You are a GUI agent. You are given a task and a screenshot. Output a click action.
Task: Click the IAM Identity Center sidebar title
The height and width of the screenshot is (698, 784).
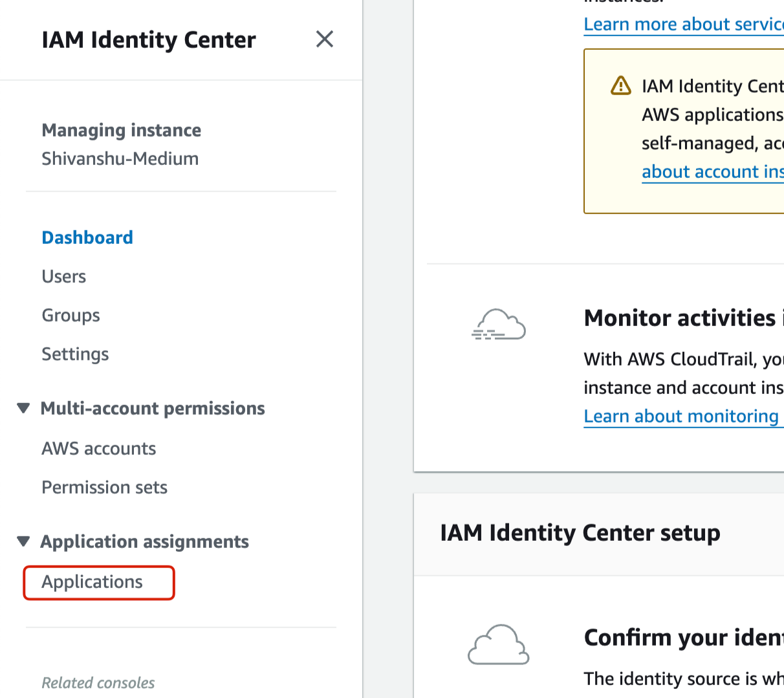pos(149,39)
